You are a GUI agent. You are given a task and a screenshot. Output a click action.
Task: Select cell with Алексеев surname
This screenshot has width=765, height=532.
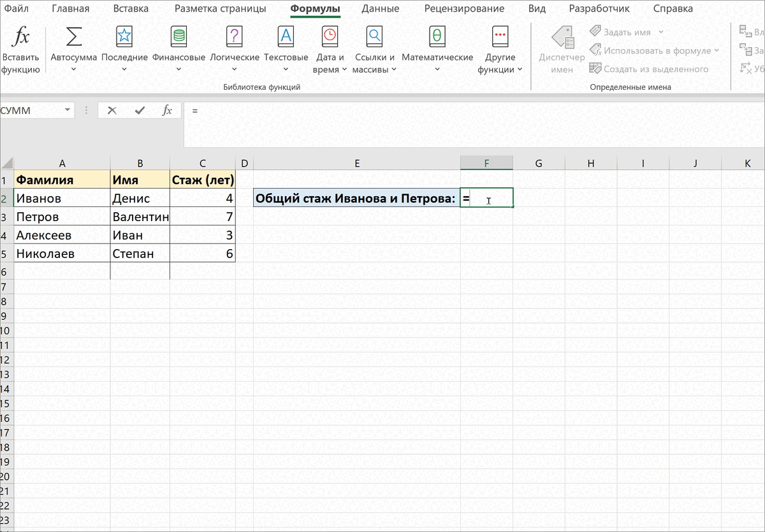62,236
